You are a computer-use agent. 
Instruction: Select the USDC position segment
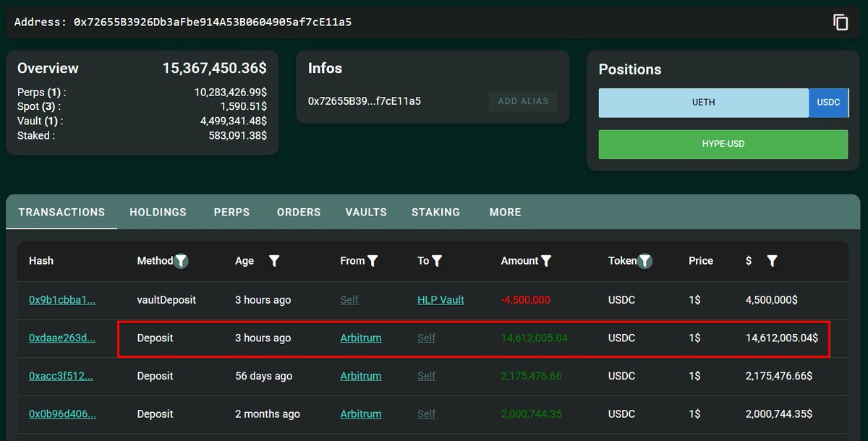tap(828, 103)
